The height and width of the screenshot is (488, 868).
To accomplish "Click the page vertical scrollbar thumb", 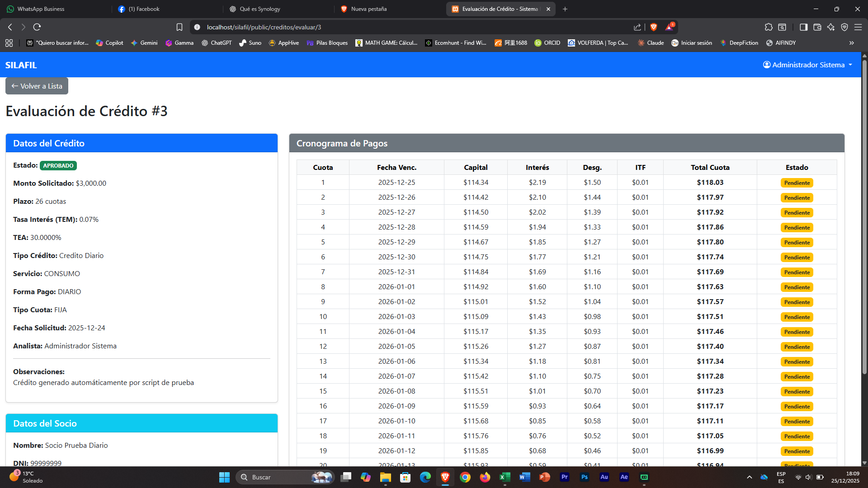I will point(864,217).
